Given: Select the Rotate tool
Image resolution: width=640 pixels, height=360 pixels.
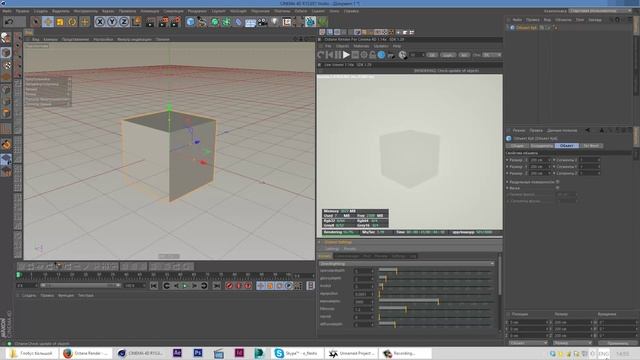Looking at the screenshot, I should tap(72, 22).
